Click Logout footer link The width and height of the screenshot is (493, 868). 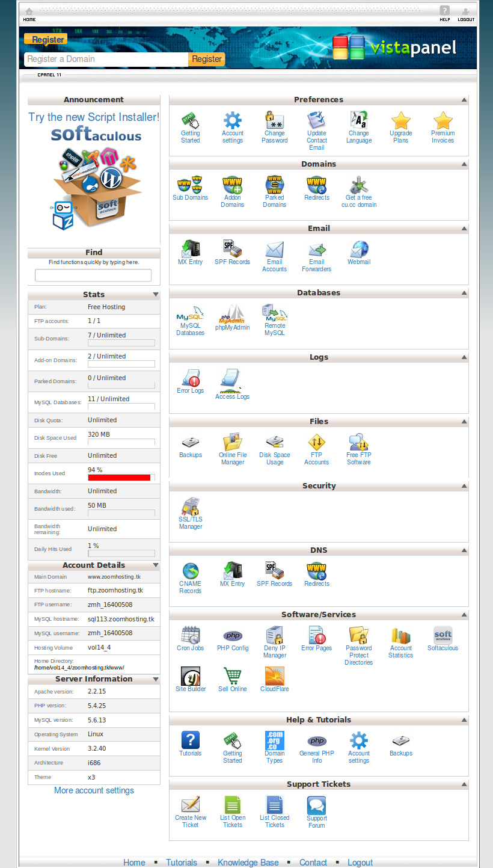(x=360, y=862)
